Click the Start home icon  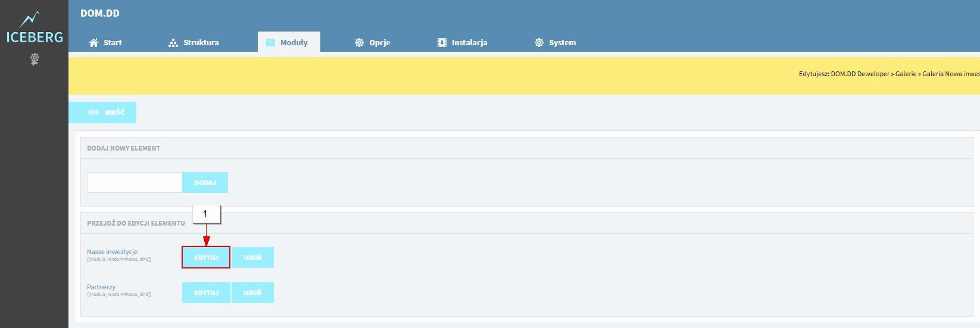pyautogui.click(x=93, y=42)
